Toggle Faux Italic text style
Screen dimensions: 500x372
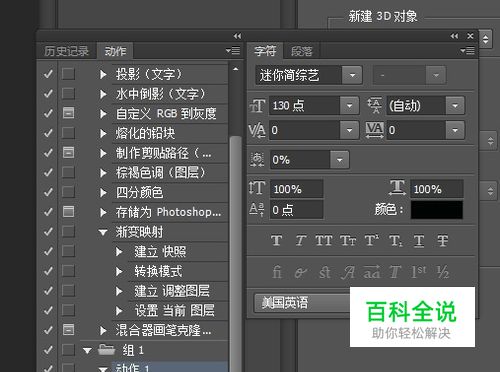coord(300,240)
